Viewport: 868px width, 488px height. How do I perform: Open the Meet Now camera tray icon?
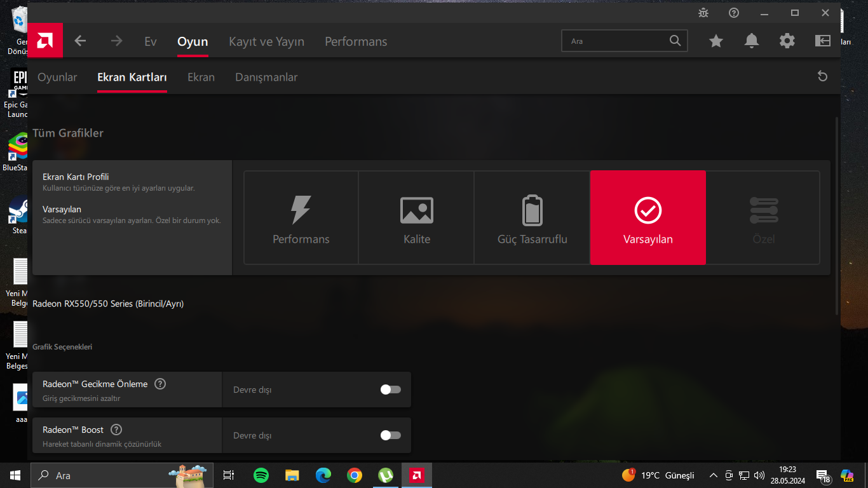729,475
